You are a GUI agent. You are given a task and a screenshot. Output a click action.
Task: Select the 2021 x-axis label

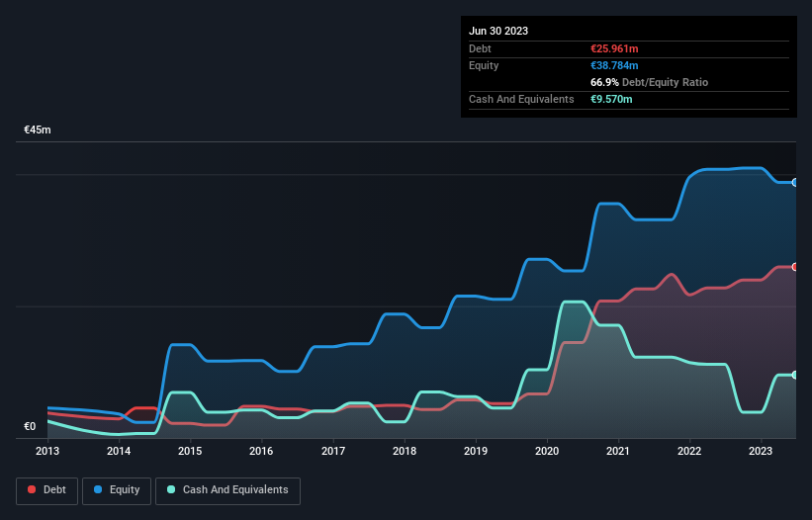pos(618,451)
